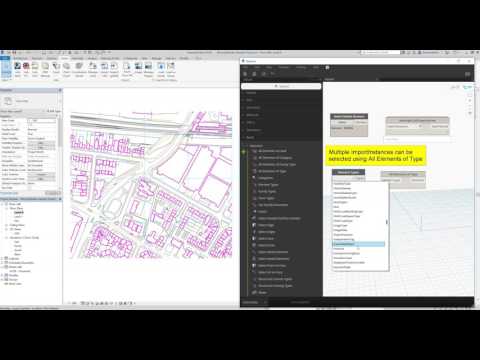Screen dimensions: 480x360
Task: Select All Elements of Family Type in library
Action: coord(277,164)
